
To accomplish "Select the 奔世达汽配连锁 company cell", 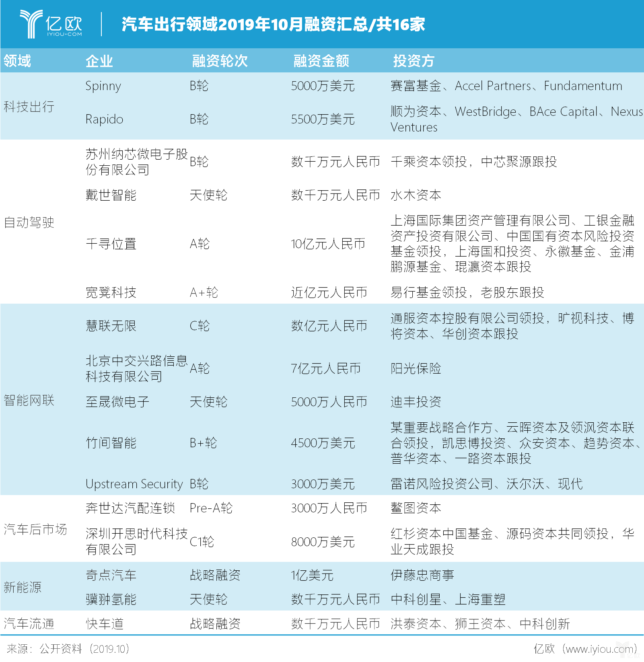I will click(x=130, y=508).
